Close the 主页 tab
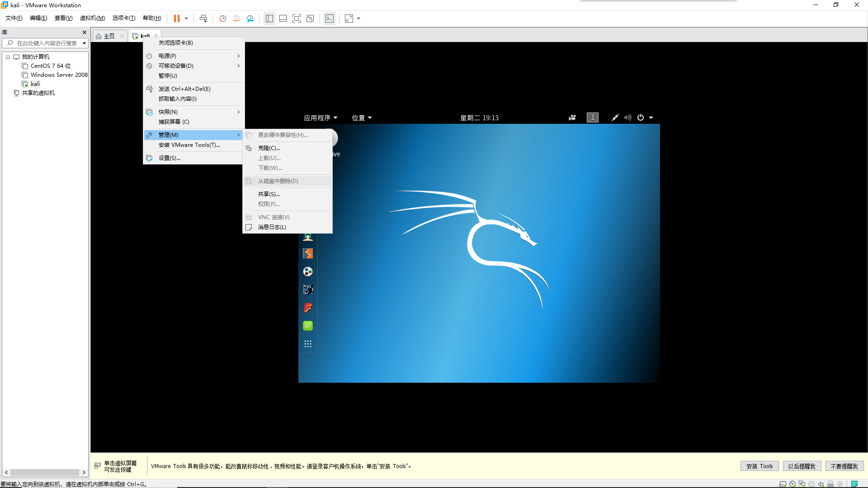 [x=122, y=36]
